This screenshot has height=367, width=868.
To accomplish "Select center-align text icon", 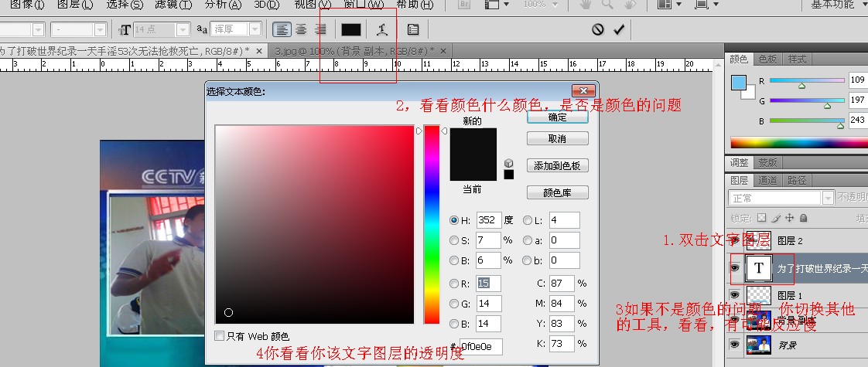I will click(301, 29).
